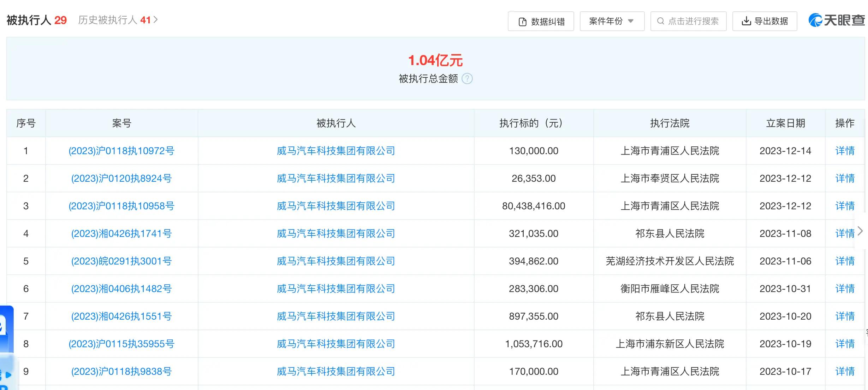Open 详情 for the 170,000.00 row
This screenshot has height=390, width=868.
tap(845, 372)
